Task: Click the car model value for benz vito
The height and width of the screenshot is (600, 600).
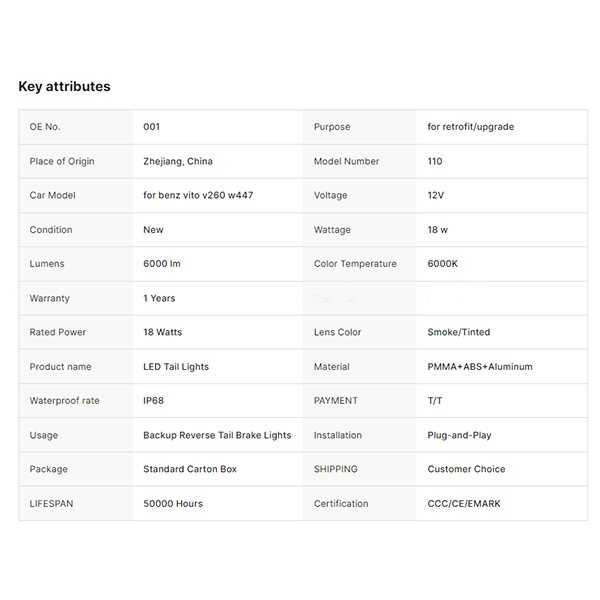Action: click(198, 195)
